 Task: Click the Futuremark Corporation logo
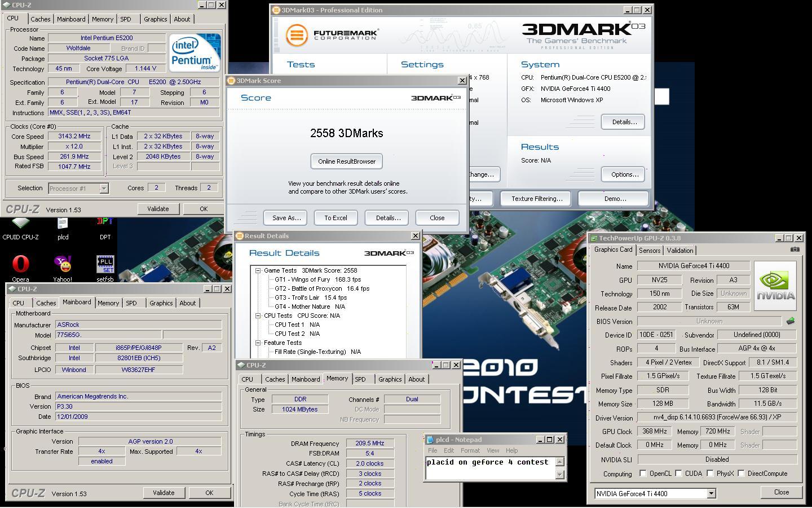pyautogui.click(x=332, y=34)
